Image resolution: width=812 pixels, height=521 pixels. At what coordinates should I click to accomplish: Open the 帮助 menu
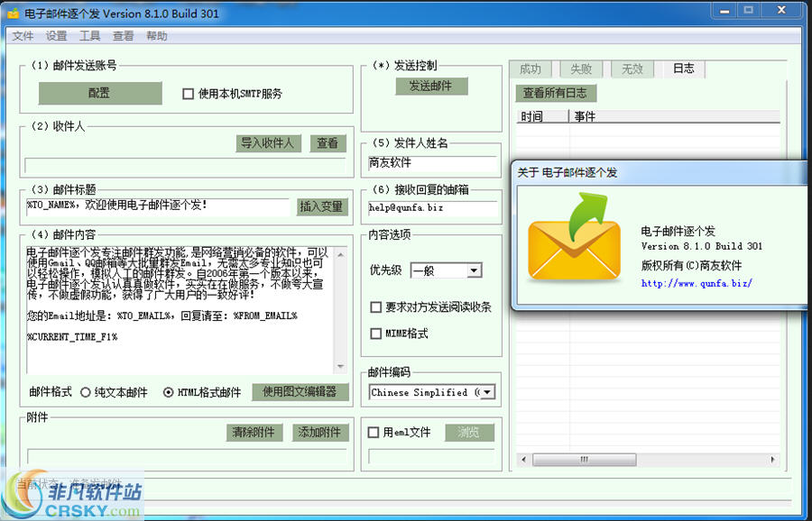(x=157, y=36)
